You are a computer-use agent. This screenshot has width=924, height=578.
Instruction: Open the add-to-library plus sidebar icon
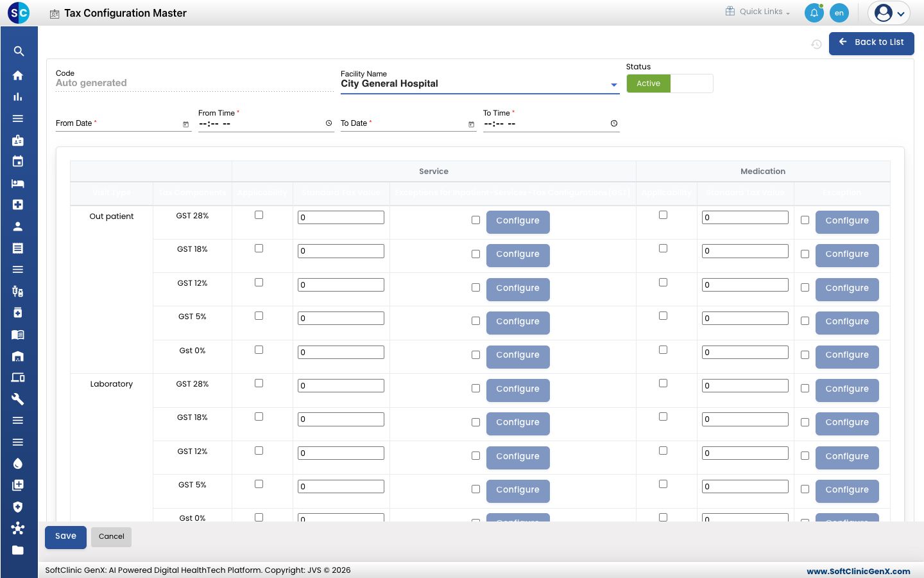coord(18,486)
